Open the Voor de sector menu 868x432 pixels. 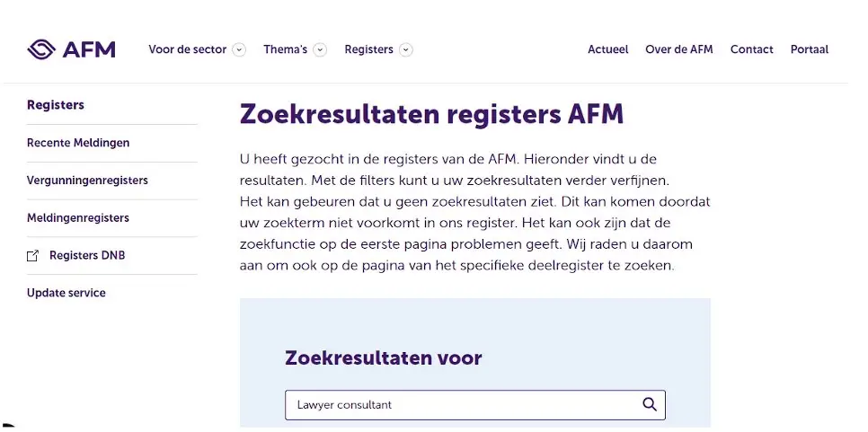(187, 49)
